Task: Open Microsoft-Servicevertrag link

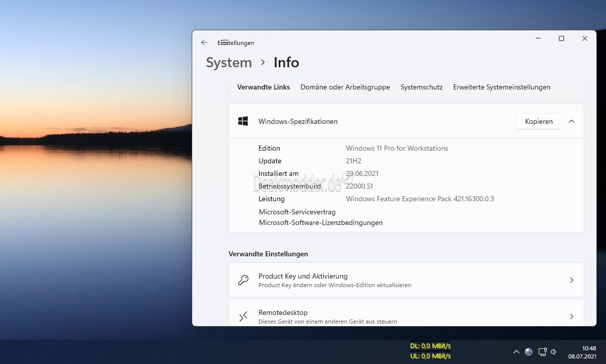Action: (x=297, y=212)
